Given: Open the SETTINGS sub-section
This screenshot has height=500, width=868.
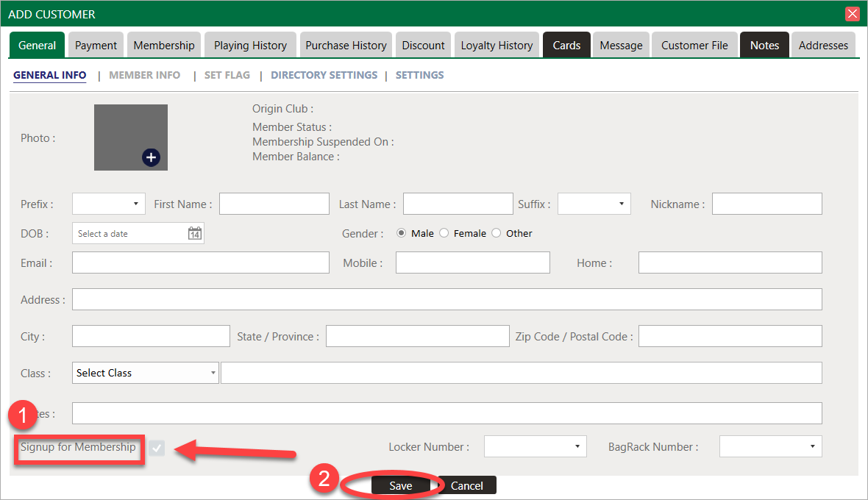Looking at the screenshot, I should (419, 75).
